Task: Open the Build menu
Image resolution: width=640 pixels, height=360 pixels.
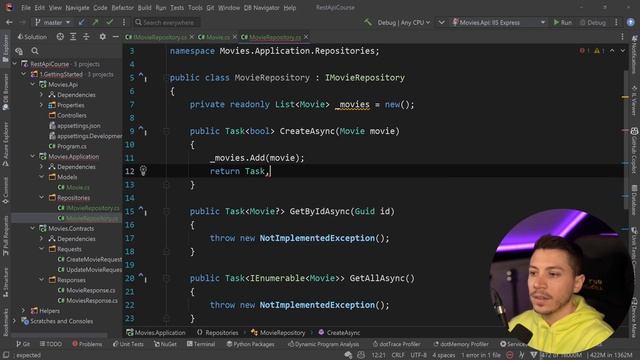Action: (144, 7)
